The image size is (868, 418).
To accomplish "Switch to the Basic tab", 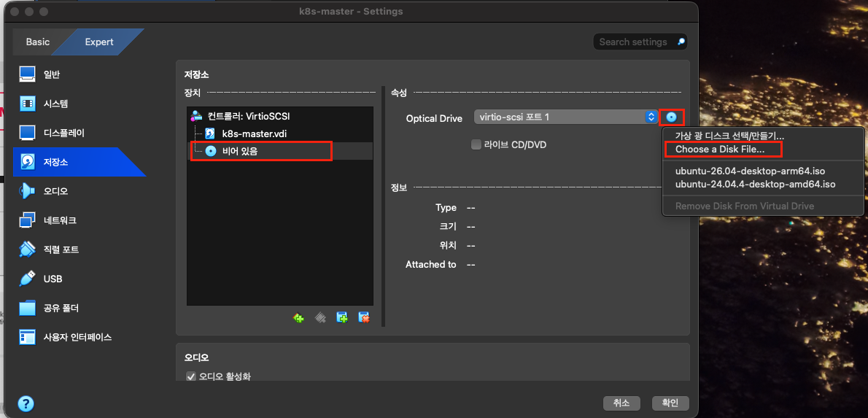I will (x=38, y=42).
